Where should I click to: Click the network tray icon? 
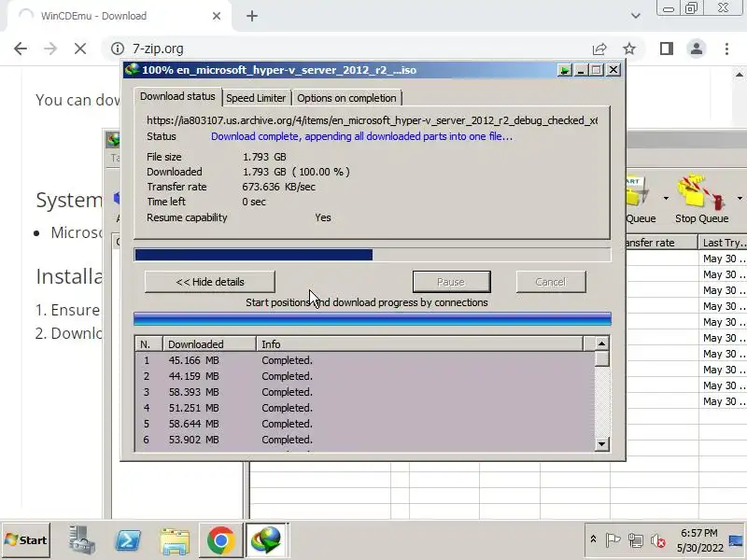pyautogui.click(x=636, y=540)
